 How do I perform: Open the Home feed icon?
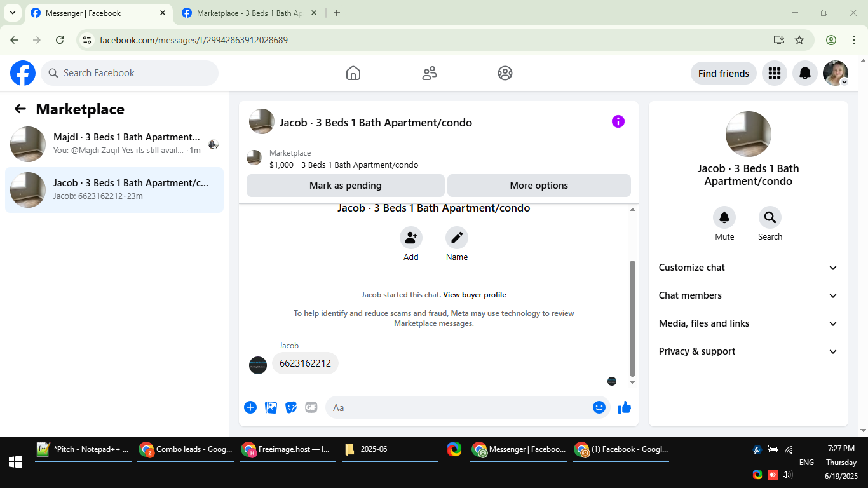click(353, 73)
